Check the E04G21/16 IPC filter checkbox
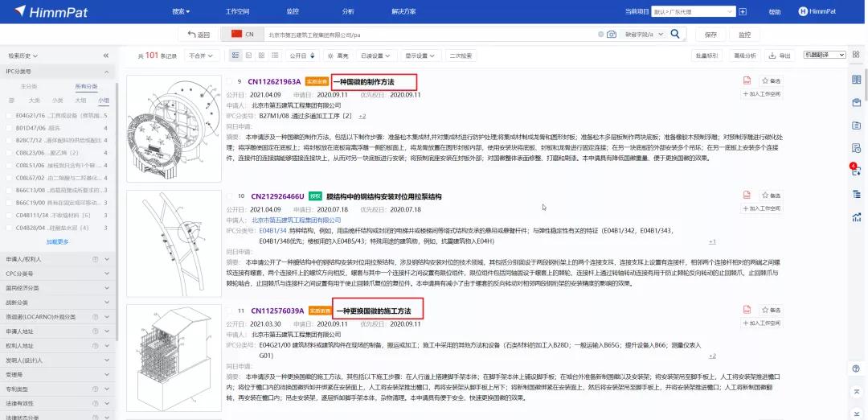 (10, 116)
